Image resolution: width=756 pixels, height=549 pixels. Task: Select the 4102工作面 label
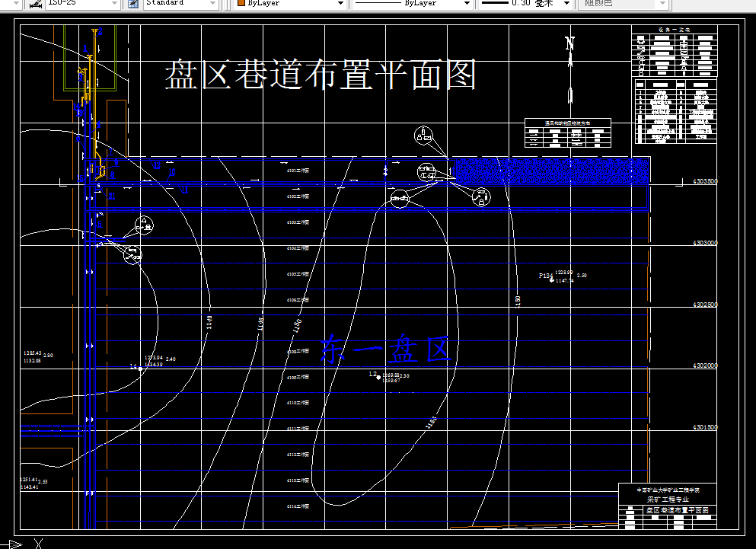298,196
